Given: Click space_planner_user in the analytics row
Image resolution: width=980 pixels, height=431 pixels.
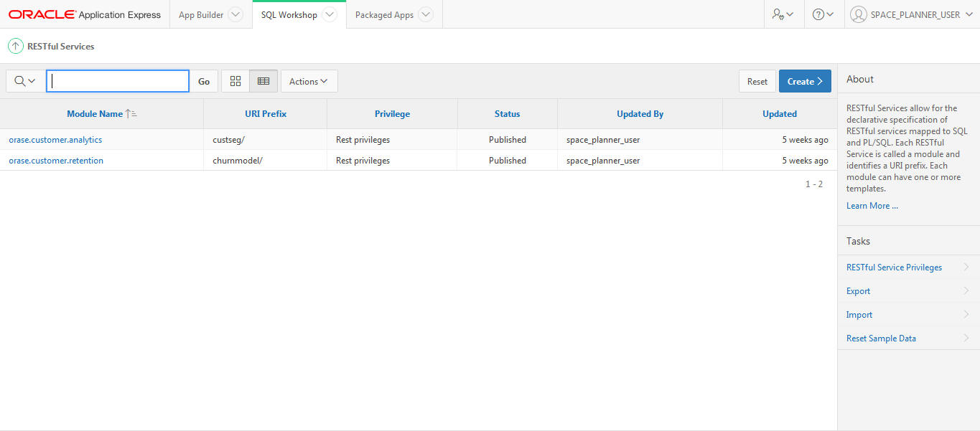Looking at the screenshot, I should click(x=603, y=140).
